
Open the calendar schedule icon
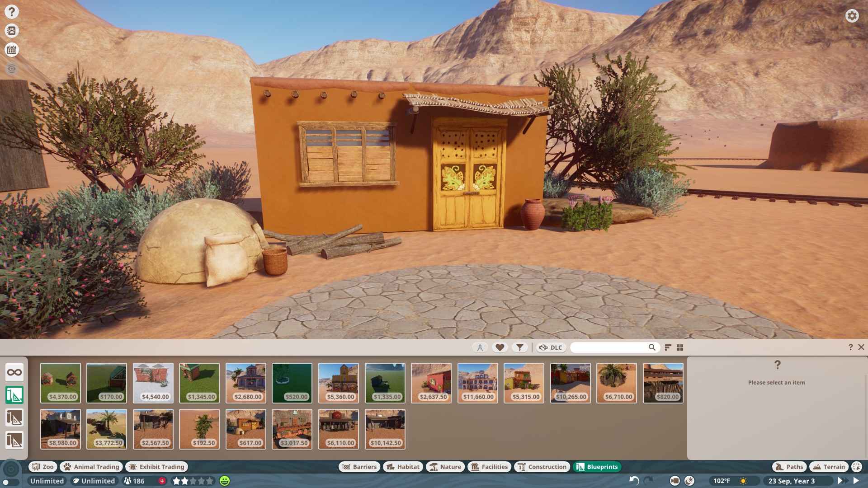coord(12,50)
